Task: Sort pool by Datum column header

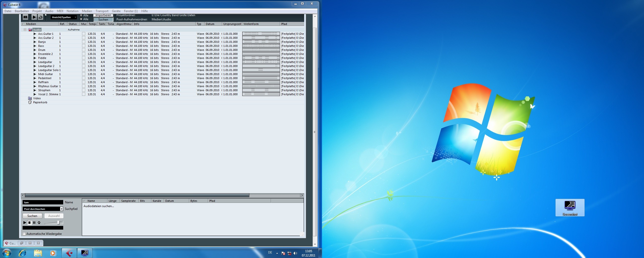Action: click(x=213, y=24)
